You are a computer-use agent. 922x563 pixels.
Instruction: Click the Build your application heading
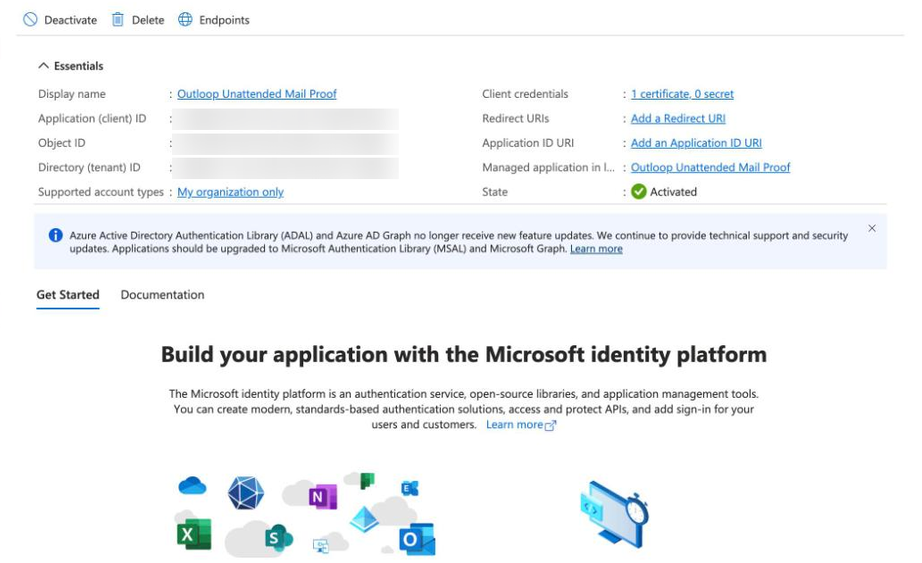tap(463, 355)
